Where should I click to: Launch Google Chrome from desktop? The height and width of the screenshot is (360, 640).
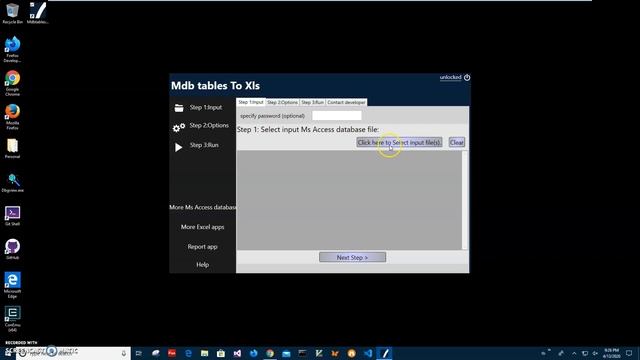(x=12, y=83)
